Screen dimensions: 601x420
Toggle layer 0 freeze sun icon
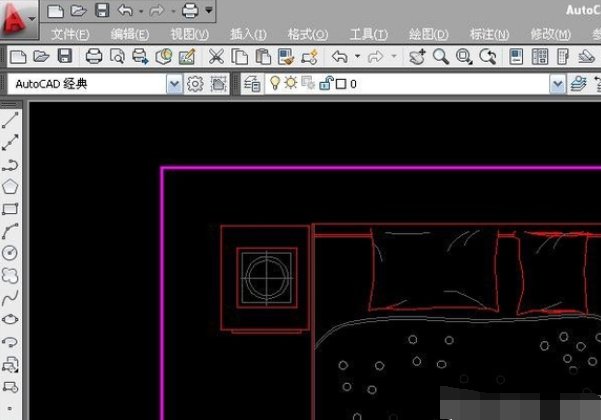[291, 84]
